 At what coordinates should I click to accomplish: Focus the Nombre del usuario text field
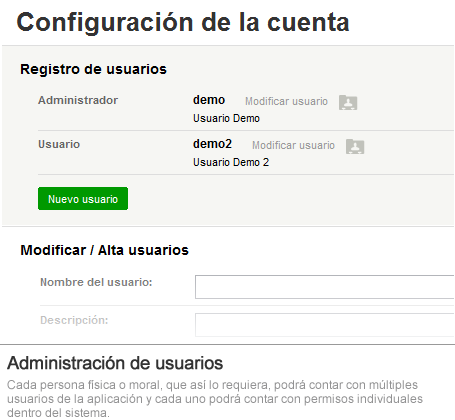pos(325,287)
